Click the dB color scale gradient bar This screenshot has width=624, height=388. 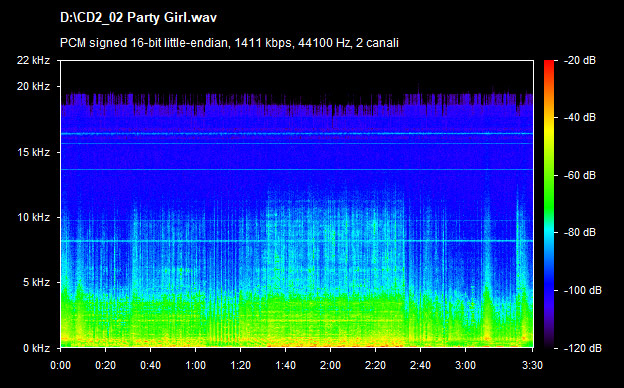coord(549,204)
